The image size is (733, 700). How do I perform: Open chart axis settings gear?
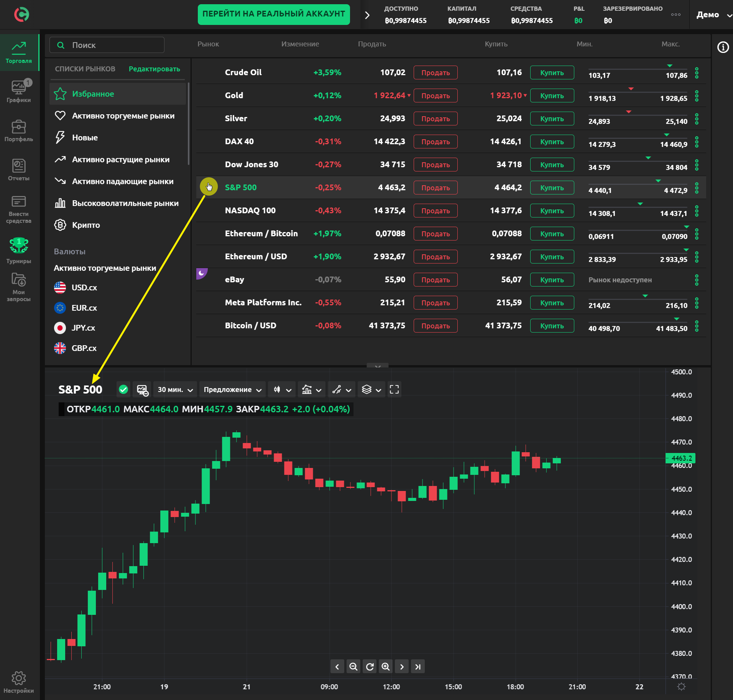[681, 687]
